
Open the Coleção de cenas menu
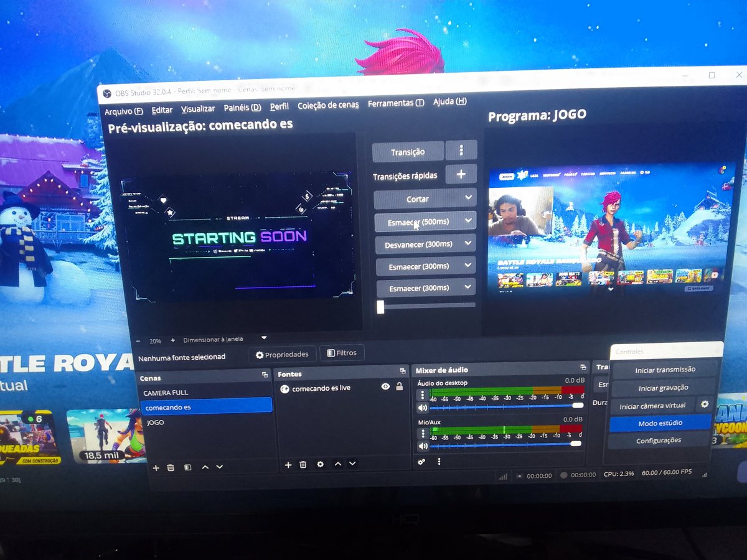pos(328,105)
